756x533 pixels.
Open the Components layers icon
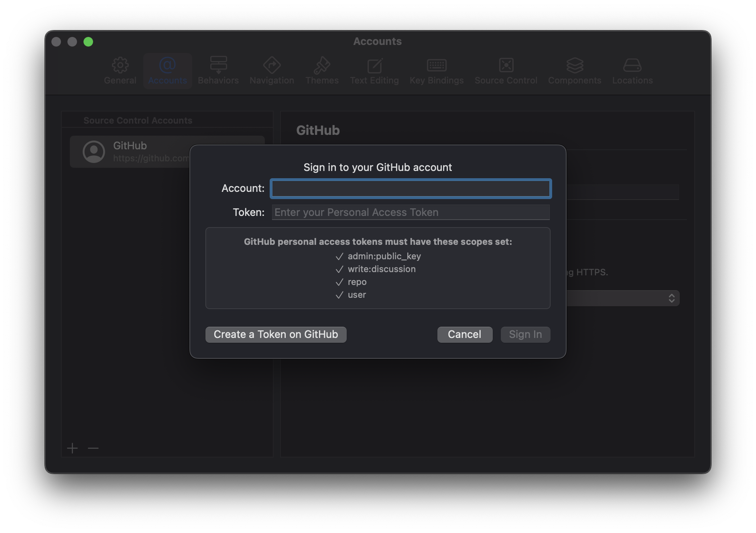[x=575, y=65]
